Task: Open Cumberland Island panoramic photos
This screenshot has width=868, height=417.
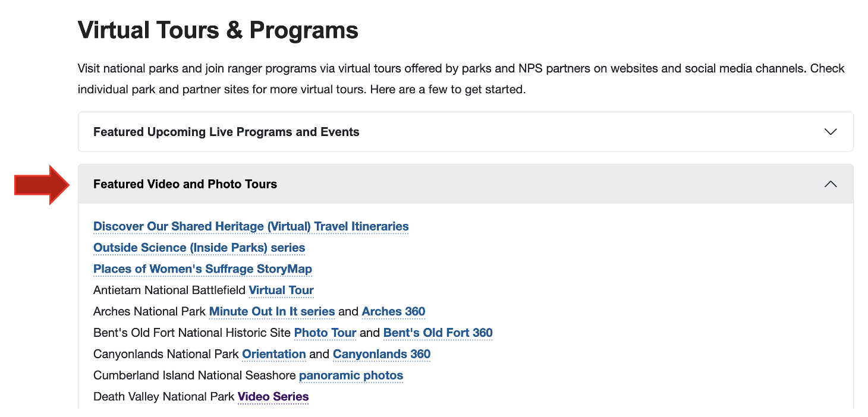Action: click(x=351, y=375)
